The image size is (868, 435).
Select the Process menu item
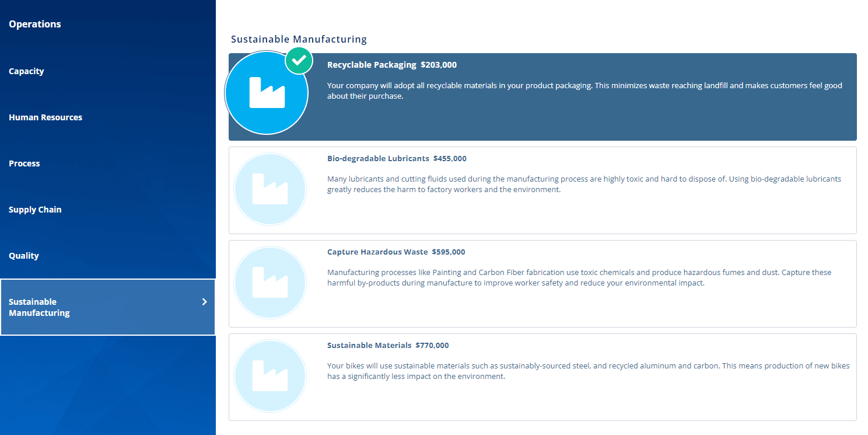click(x=24, y=163)
